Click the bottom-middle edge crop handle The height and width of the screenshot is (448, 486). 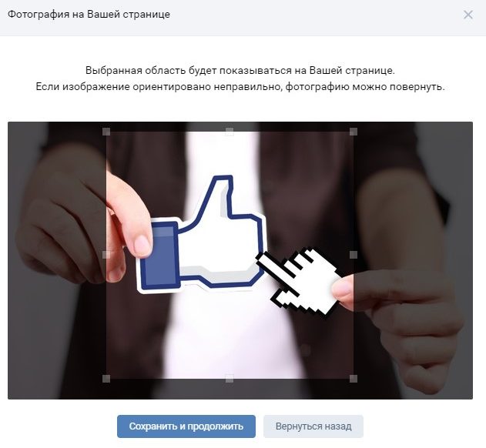[x=230, y=378]
